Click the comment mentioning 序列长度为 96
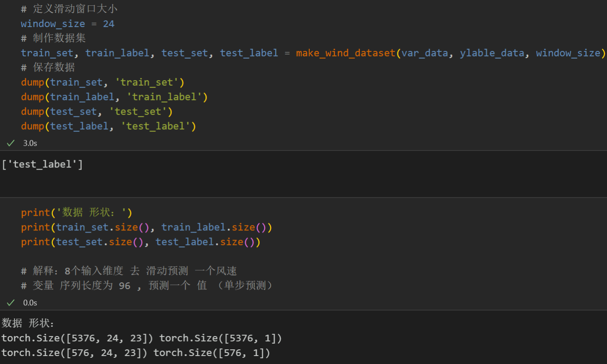 (147, 285)
